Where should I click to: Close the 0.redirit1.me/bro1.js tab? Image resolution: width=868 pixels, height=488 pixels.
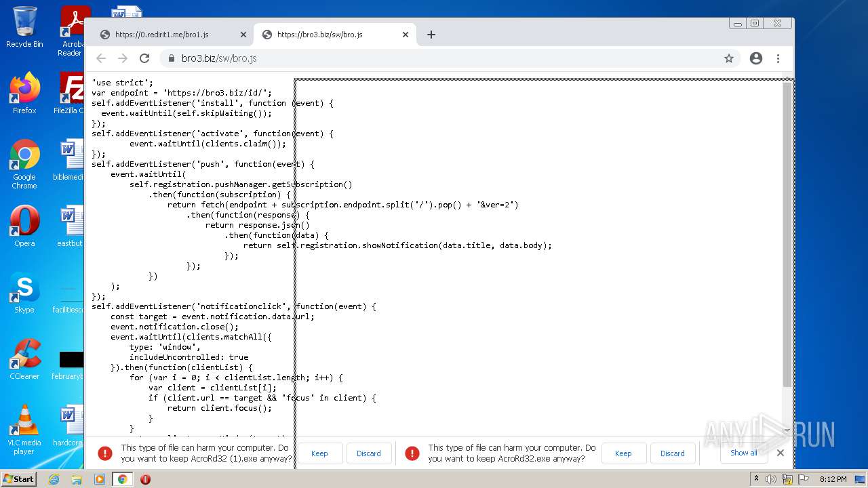243,35
